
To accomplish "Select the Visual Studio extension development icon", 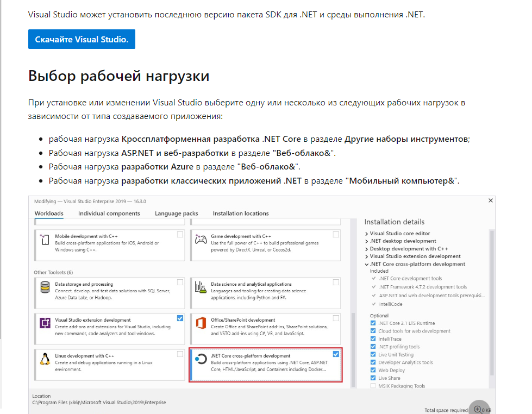I will tap(43, 321).
